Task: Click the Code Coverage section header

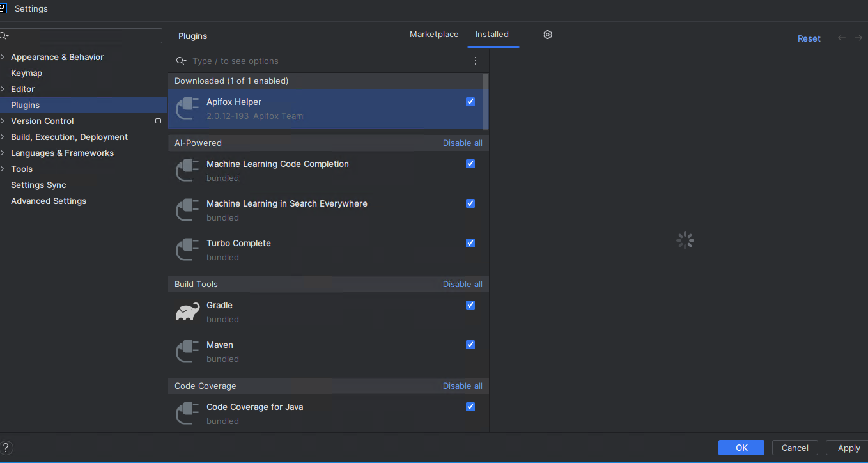Action: point(205,386)
